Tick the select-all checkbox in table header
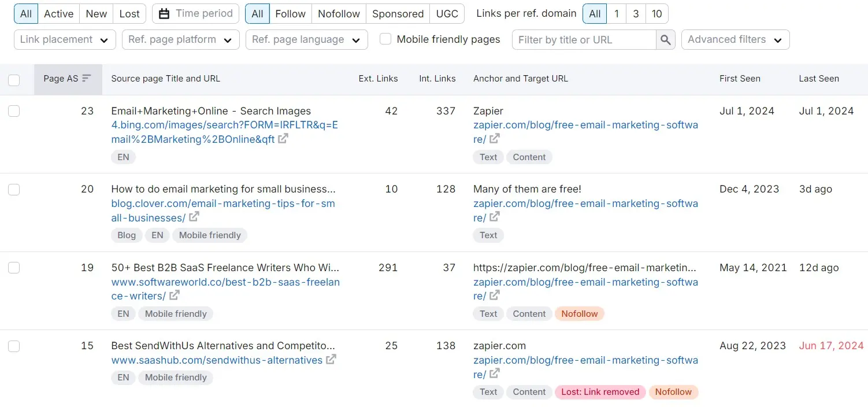 [14, 80]
